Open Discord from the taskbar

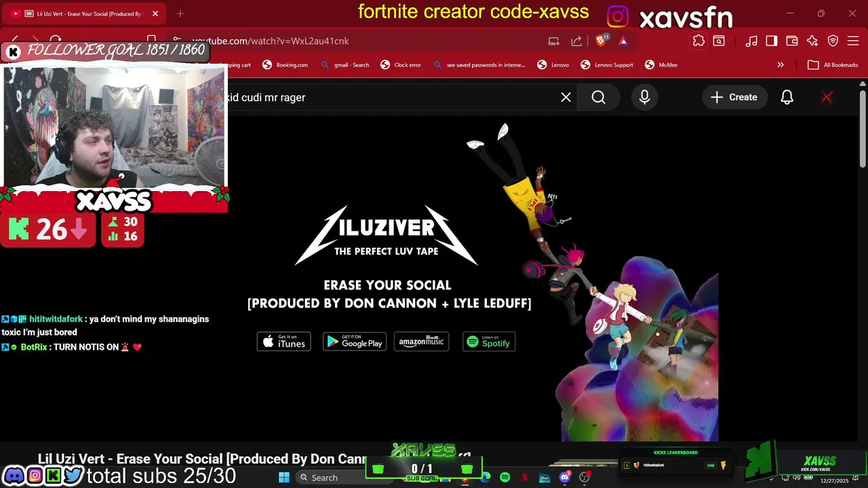tap(565, 477)
